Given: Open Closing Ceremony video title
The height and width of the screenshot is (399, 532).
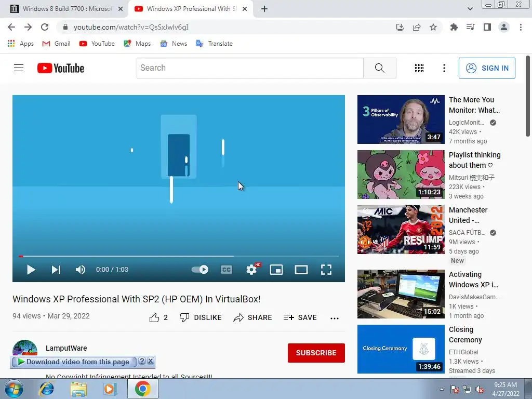Looking at the screenshot, I should coord(465,335).
